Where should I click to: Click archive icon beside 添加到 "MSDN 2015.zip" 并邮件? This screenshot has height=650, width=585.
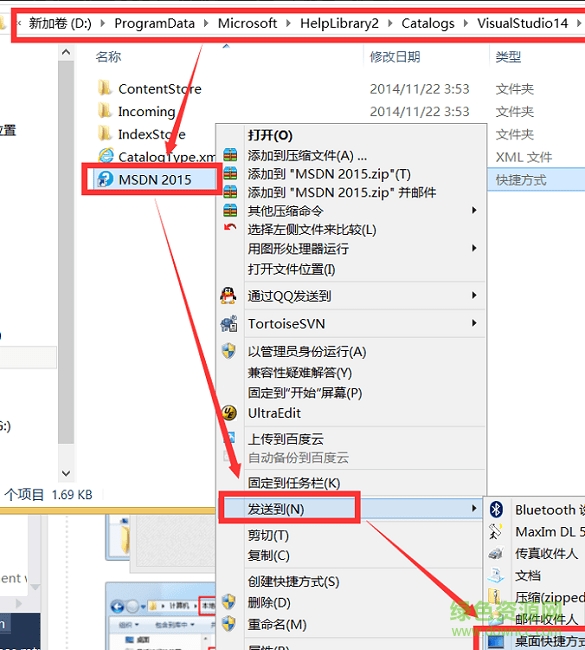pos(230,192)
